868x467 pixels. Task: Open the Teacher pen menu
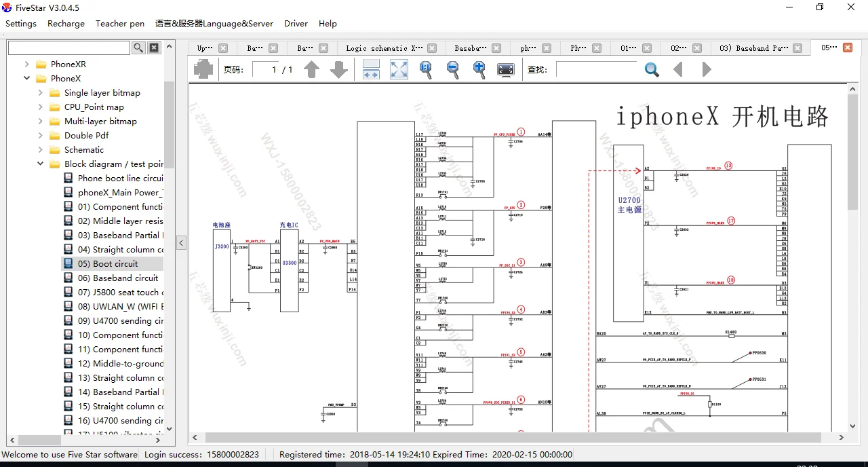click(119, 23)
